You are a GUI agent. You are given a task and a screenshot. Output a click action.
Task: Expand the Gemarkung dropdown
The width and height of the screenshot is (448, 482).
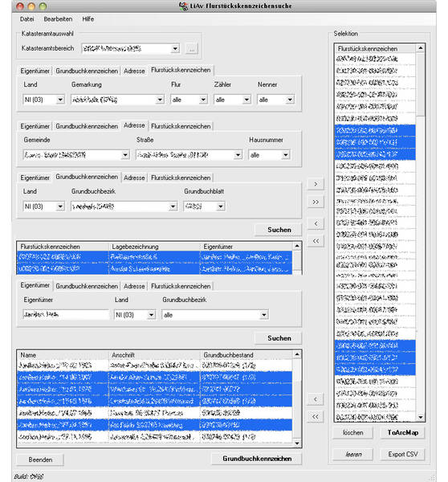[160, 100]
